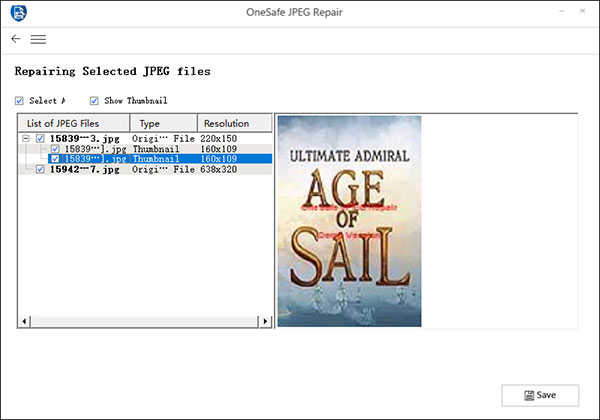Click the Save button's floppy disk icon
This screenshot has height=420, width=600.
click(x=529, y=395)
